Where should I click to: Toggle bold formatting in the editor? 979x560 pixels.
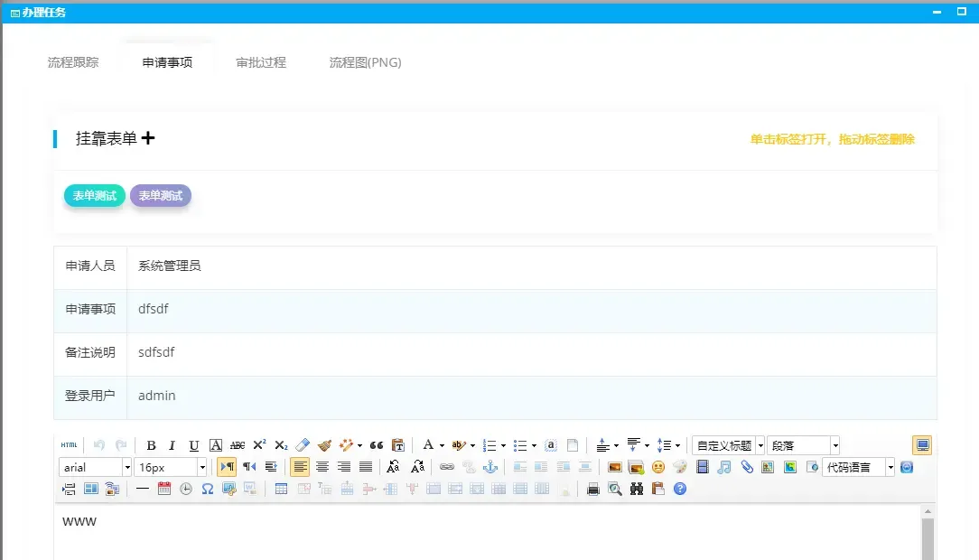[x=151, y=445]
